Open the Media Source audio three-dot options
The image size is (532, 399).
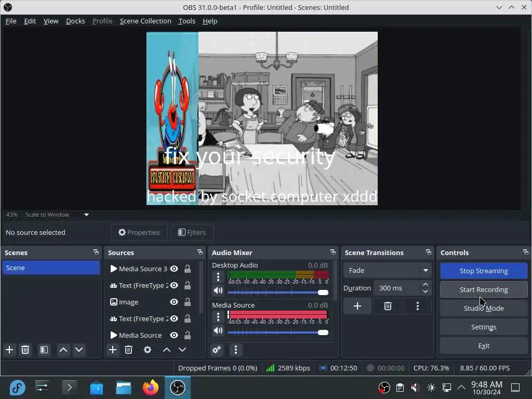click(x=218, y=317)
